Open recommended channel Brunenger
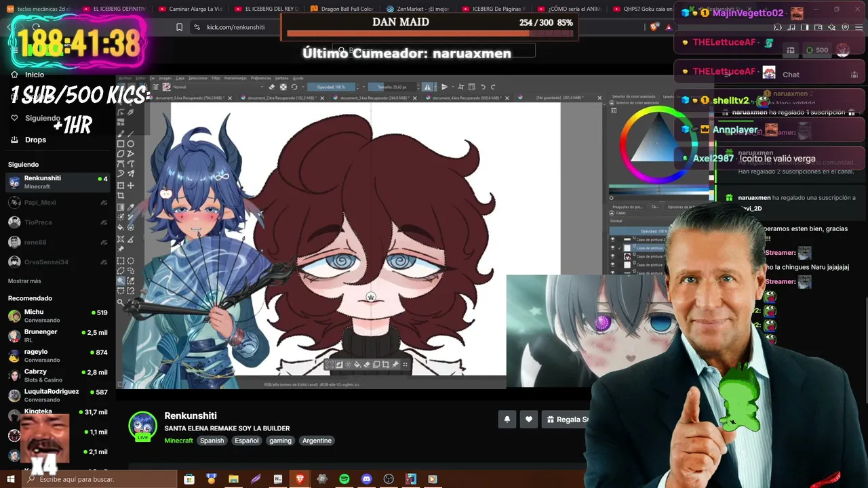 tap(58, 335)
